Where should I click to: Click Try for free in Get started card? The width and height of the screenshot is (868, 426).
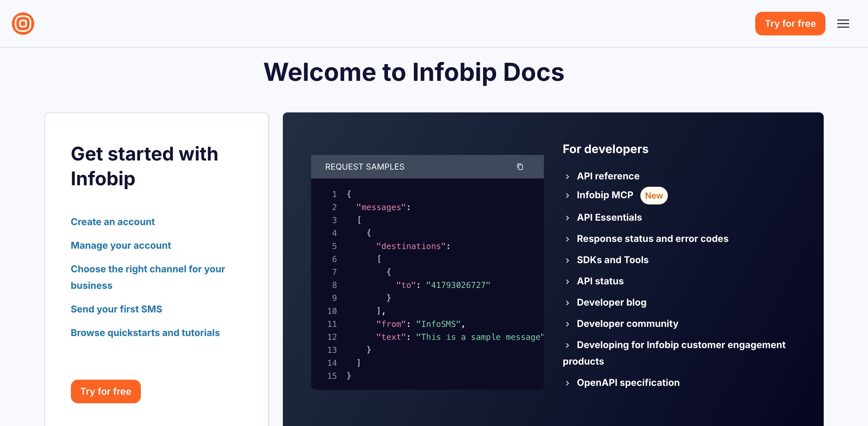point(105,391)
